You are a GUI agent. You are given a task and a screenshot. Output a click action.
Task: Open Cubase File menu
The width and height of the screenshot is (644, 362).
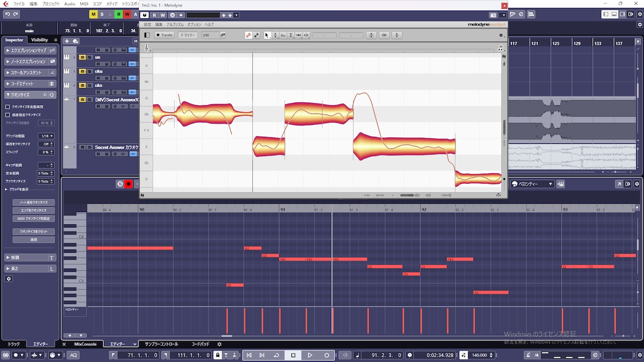(18, 4)
